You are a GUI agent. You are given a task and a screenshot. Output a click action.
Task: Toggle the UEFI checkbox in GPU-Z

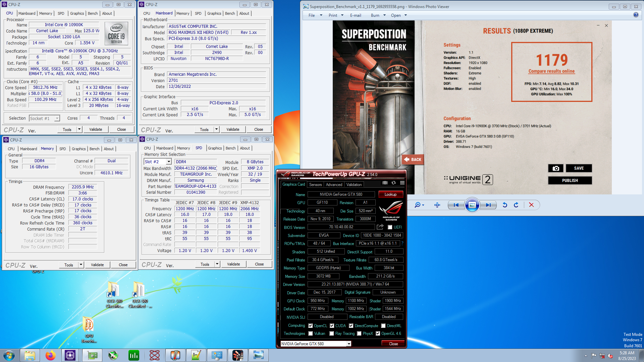(390, 227)
